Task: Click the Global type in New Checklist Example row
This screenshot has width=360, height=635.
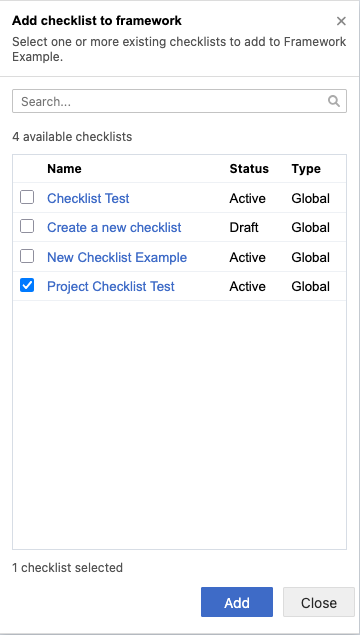Action: pyautogui.click(x=311, y=257)
